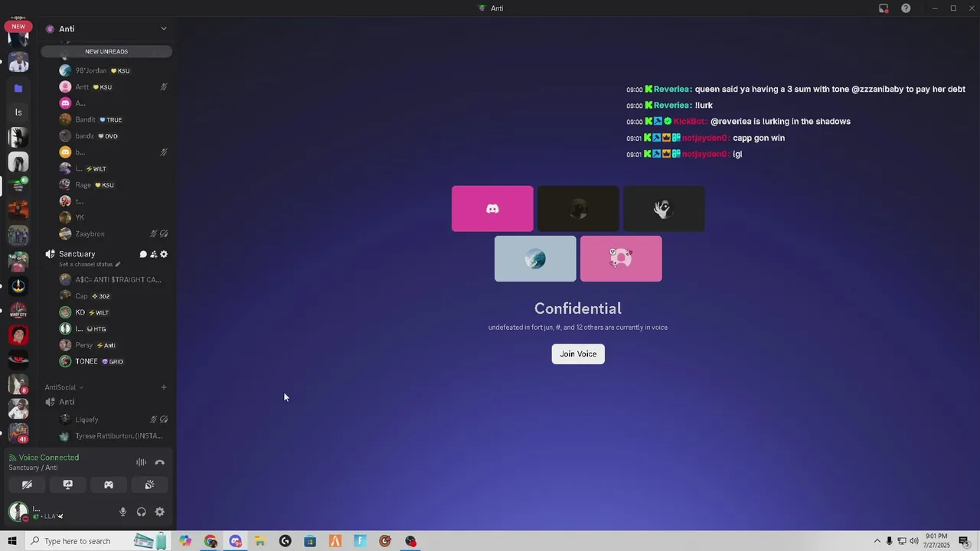Open Chrome from the taskbar
Viewport: 980px width, 551px height.
[x=211, y=541]
